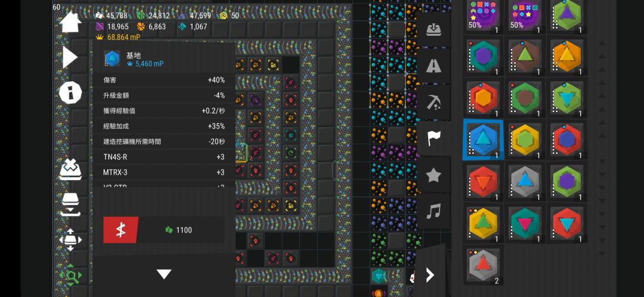Image resolution: width=644 pixels, height=297 pixels.
Task: Select gray hexagon tile with blue triangle
Action: coord(525,182)
